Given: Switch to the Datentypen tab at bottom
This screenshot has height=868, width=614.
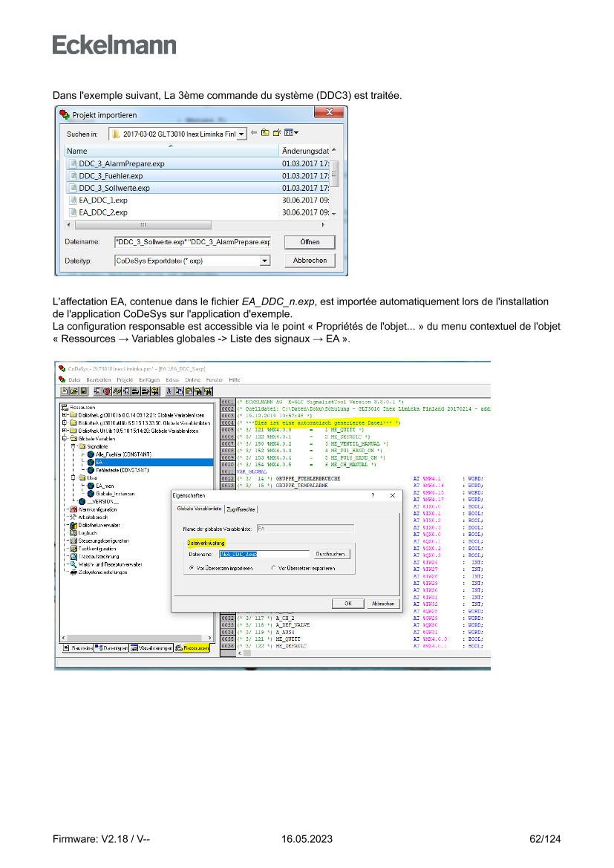Looking at the screenshot, I should pos(111,647).
